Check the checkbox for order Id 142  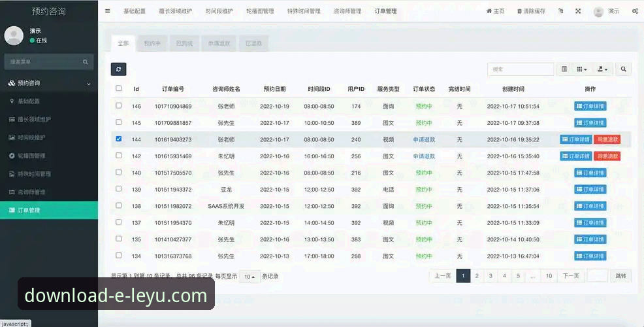(119, 156)
